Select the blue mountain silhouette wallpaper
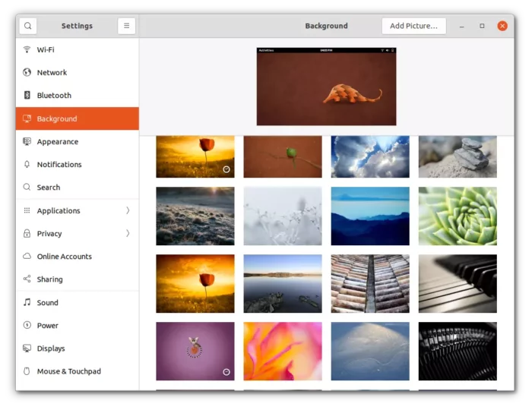The height and width of the screenshot is (410, 532). point(370,216)
